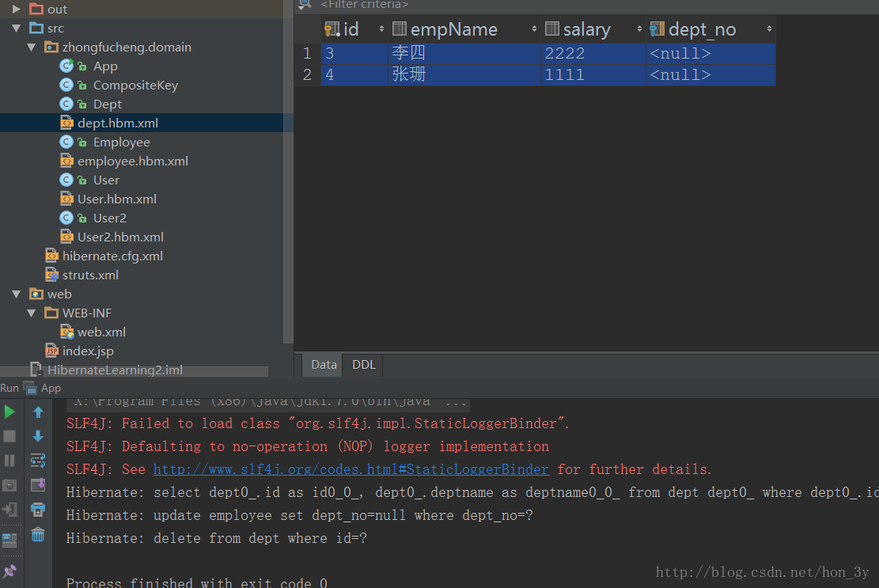The height and width of the screenshot is (588, 879).
Task: Click the App run configuration tab
Action: pos(44,388)
